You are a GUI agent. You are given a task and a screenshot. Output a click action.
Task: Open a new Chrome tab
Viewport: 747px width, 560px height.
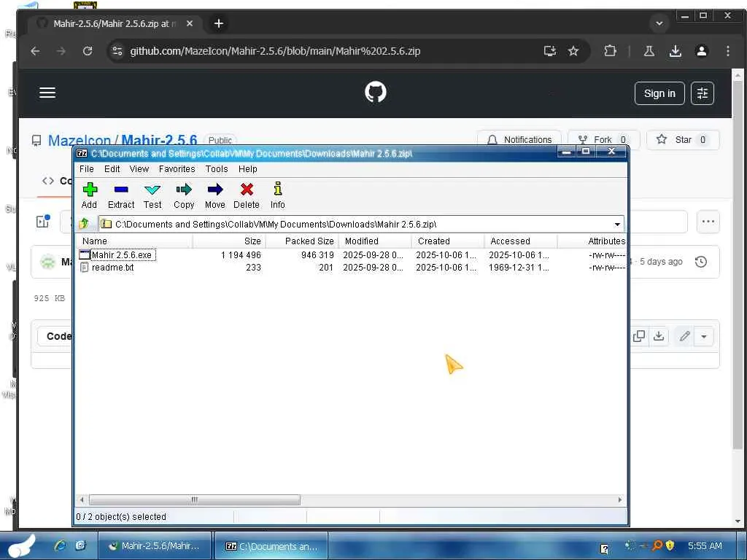pyautogui.click(x=219, y=23)
